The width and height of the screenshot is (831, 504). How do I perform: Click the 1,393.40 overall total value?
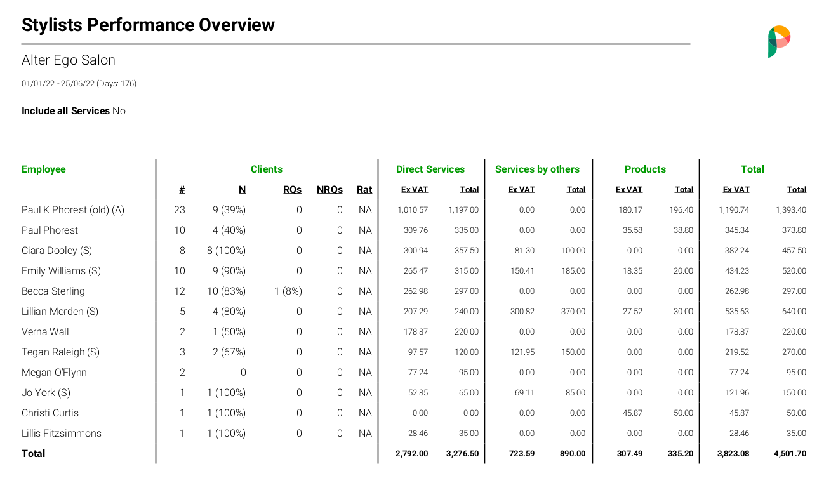click(791, 210)
